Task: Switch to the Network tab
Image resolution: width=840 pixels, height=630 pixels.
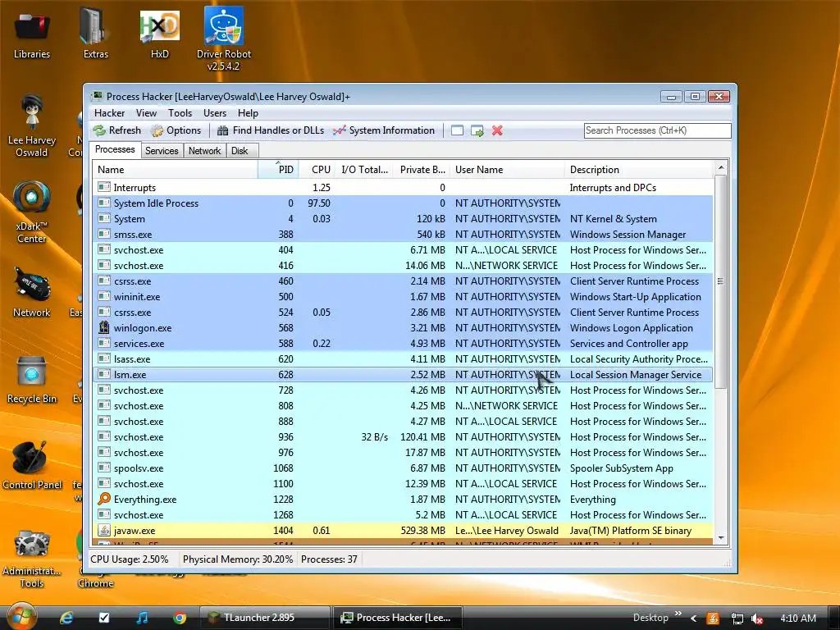Action: pos(204,151)
